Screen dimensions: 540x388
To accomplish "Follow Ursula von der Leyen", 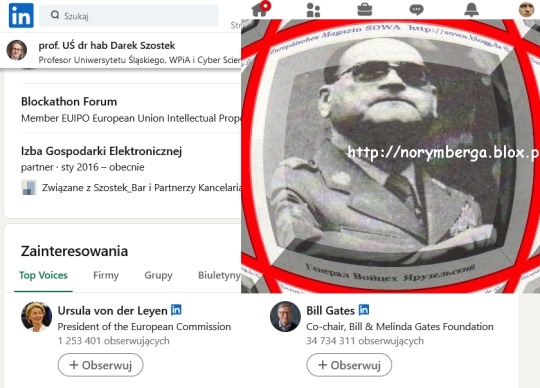I will pos(101,365).
